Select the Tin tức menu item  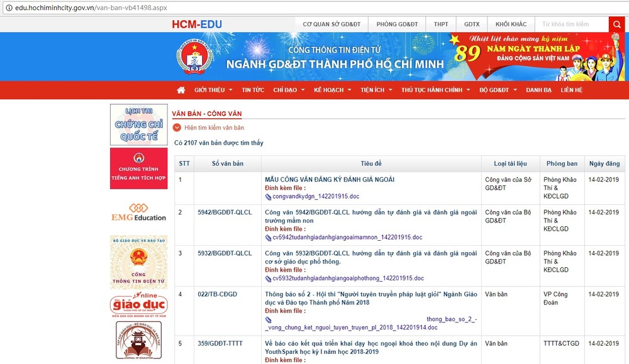point(253,90)
